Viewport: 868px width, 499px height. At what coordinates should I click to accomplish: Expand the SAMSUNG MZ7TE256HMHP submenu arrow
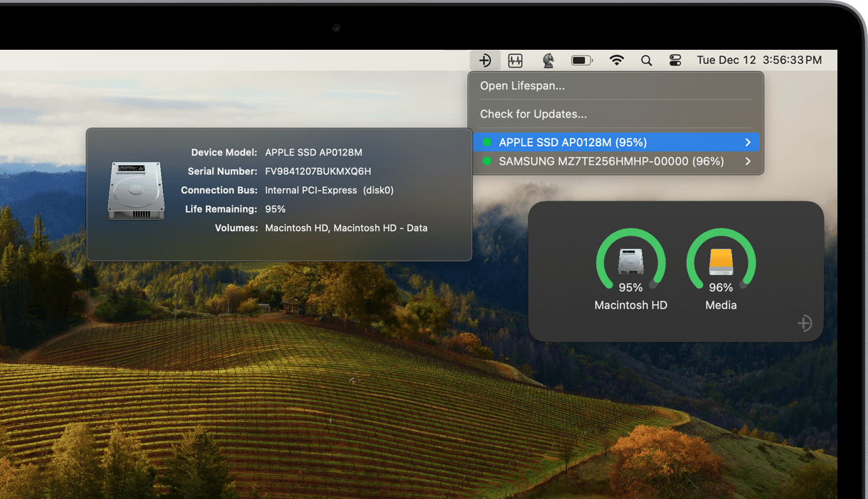(748, 161)
